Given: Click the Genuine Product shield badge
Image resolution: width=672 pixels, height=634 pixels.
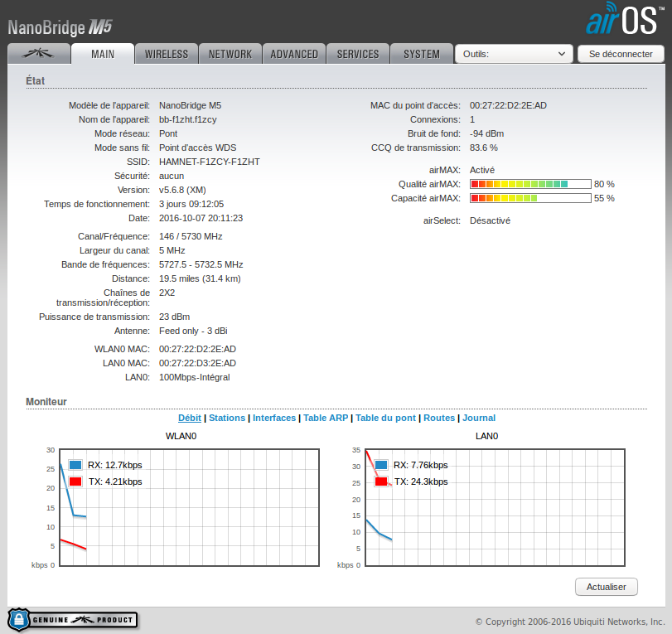Looking at the screenshot, I should 72,620.
